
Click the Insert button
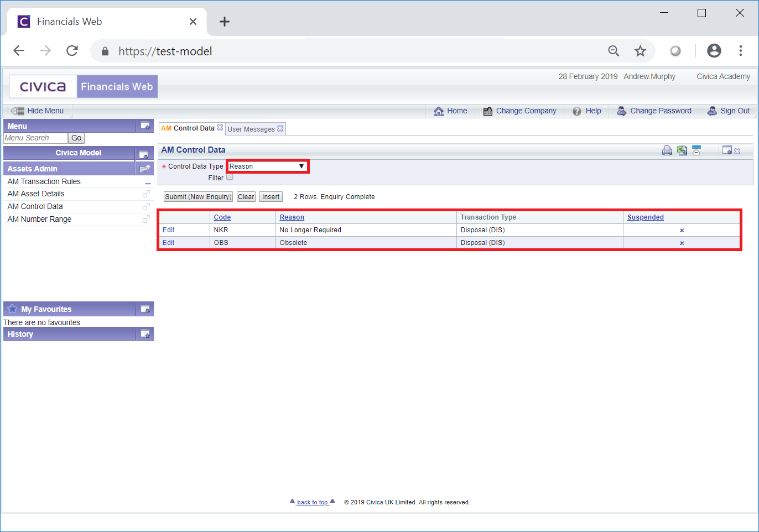pos(271,197)
